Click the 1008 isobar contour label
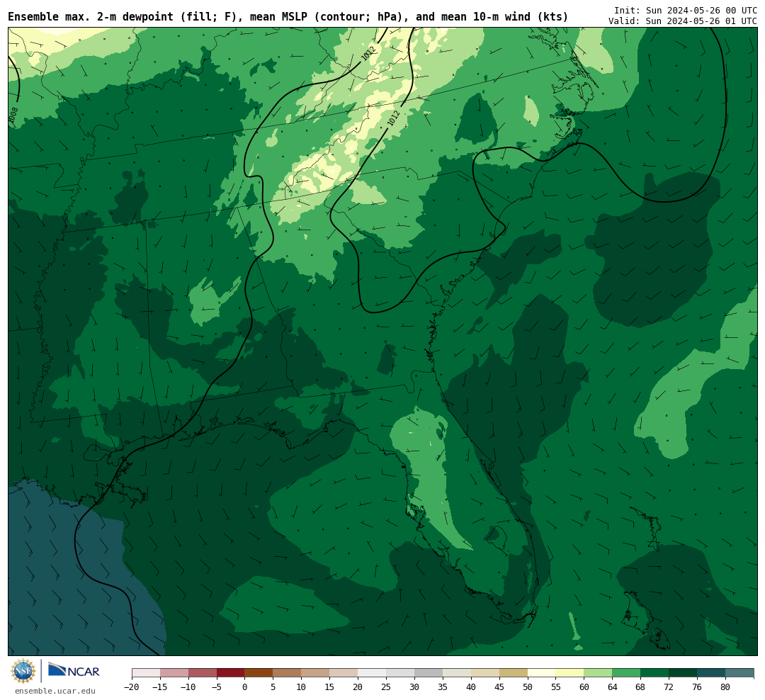765x700 pixels. click(13, 115)
